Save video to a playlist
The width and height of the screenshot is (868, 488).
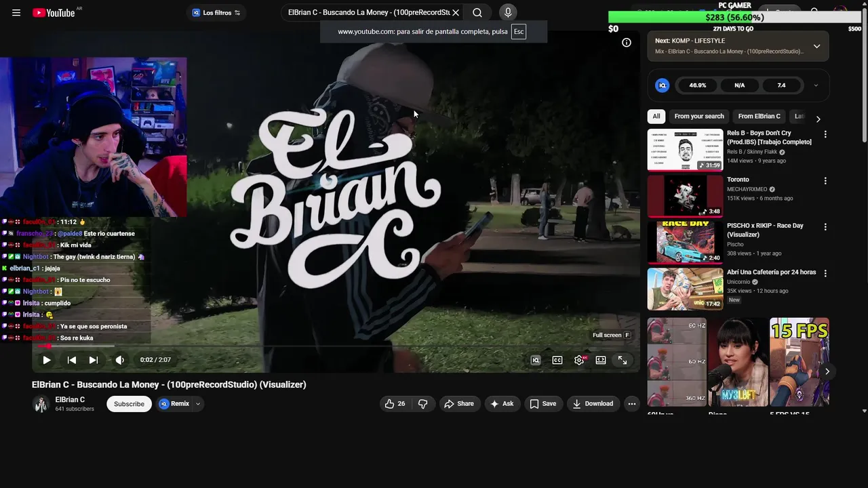pos(542,404)
